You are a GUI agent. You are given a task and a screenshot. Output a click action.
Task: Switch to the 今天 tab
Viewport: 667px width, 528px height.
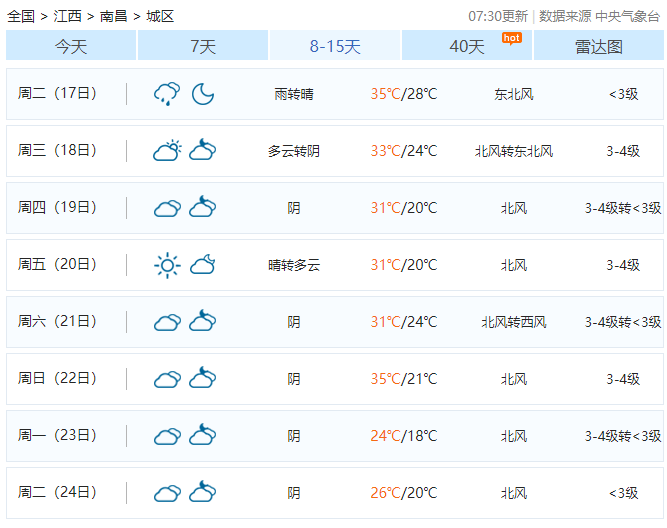[71, 46]
